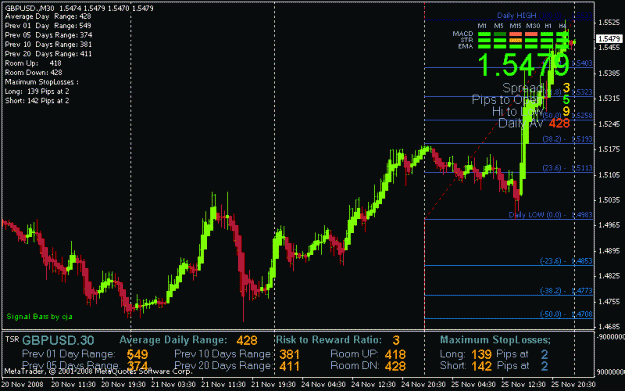625x391 pixels.
Task: Click the Prev 05 Days Range: 374 line
Action: point(48,35)
